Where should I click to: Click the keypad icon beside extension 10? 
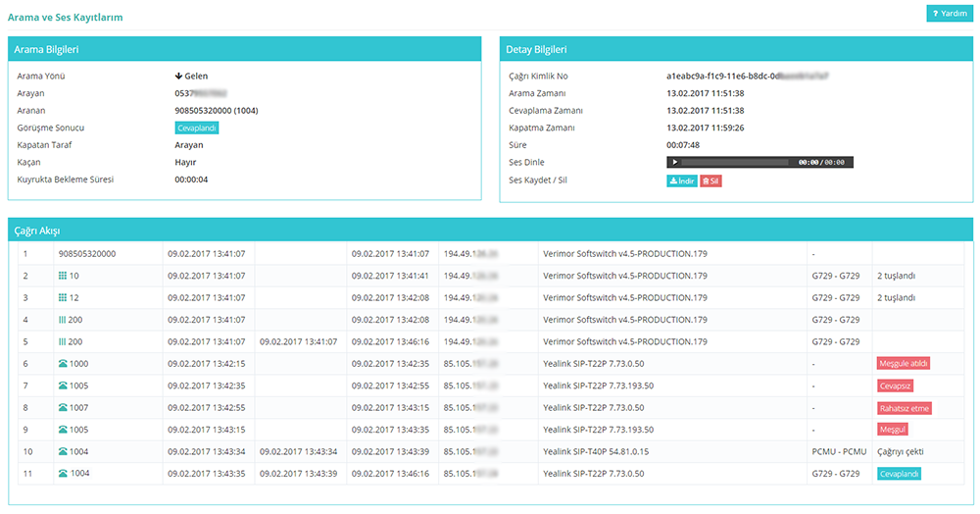(x=63, y=276)
